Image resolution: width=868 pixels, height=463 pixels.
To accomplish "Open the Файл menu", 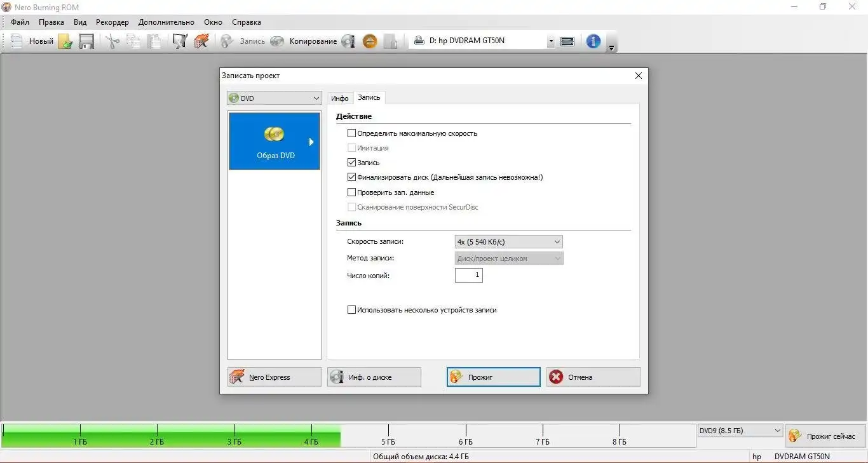I will click(20, 22).
